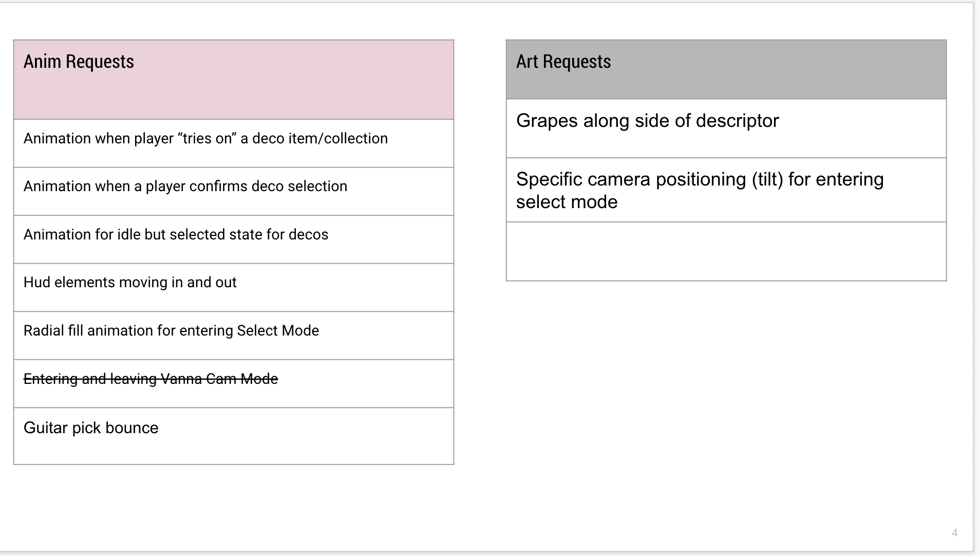
Task: Select the Guitar pick bounce cell
Action: (x=234, y=436)
